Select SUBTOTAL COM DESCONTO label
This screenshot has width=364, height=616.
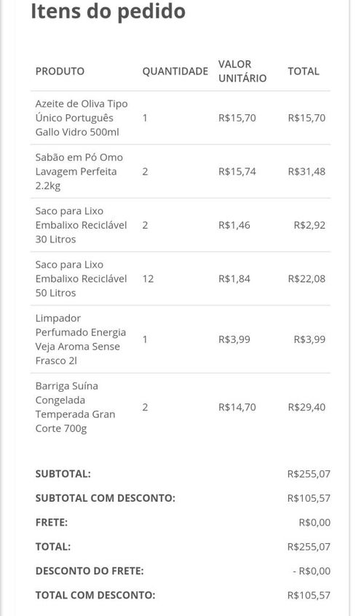tap(106, 498)
